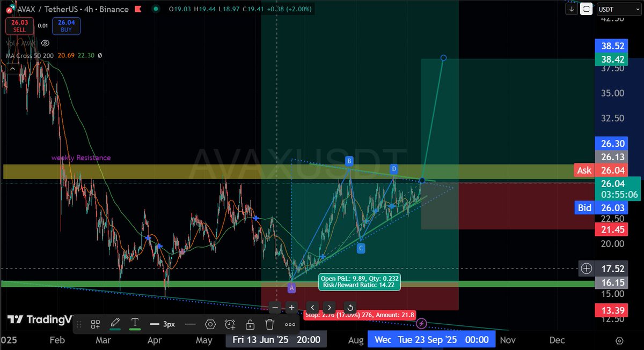The image size is (644, 350).
Task: Click the arrow target circle handle near 38.42
Action: point(443,57)
